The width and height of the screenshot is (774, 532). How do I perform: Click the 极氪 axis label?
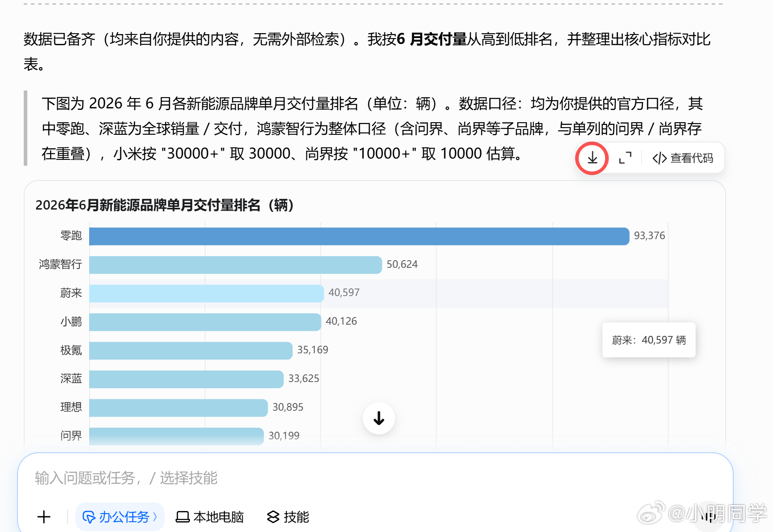(x=71, y=350)
